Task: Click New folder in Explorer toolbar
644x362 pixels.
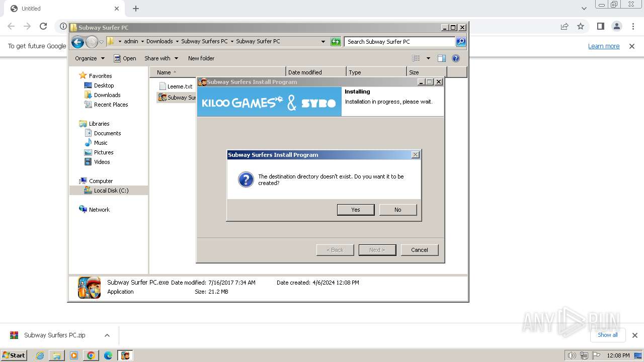Action: coord(201,58)
